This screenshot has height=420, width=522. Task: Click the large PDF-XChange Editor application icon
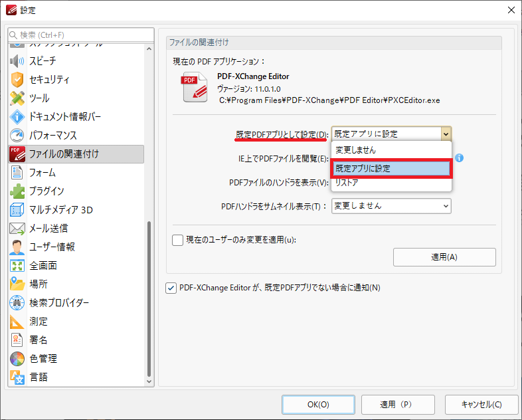[195, 87]
